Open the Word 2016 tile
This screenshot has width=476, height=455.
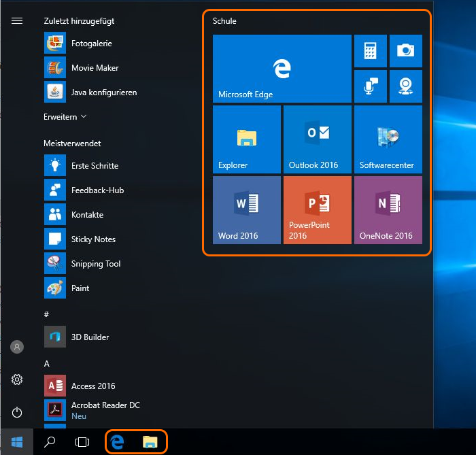[246, 210]
